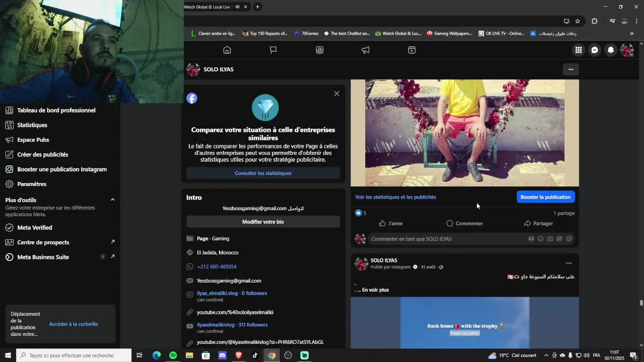Open Chrome media controls icon
This screenshot has width=644, height=362.
612,21
